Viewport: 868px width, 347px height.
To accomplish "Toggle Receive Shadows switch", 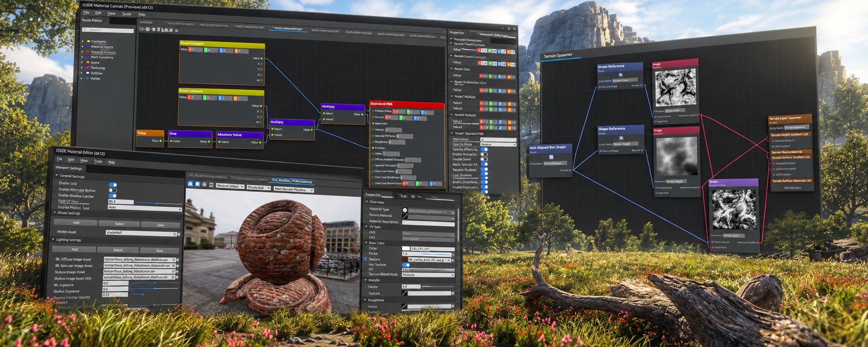I will coord(484,169).
